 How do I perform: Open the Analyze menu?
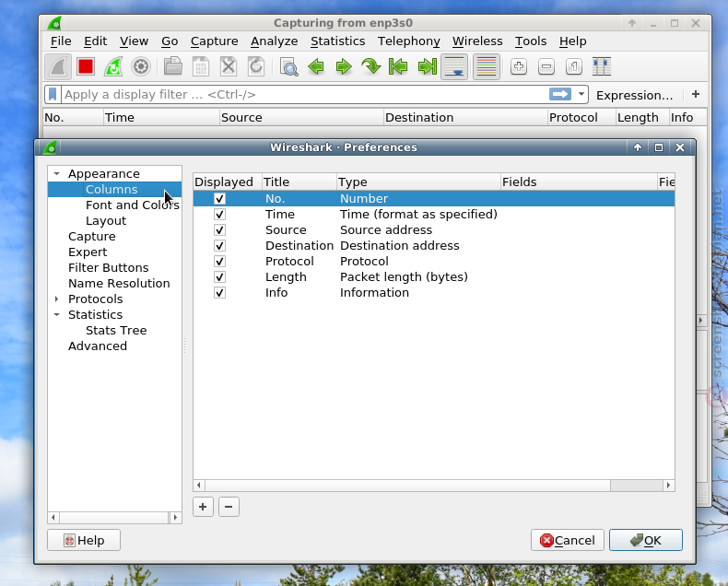(x=275, y=41)
